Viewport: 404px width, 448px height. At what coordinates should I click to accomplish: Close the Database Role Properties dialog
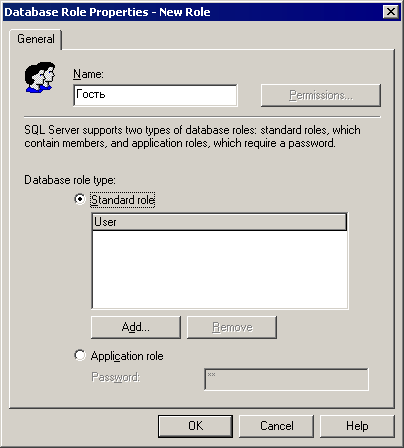391,12
